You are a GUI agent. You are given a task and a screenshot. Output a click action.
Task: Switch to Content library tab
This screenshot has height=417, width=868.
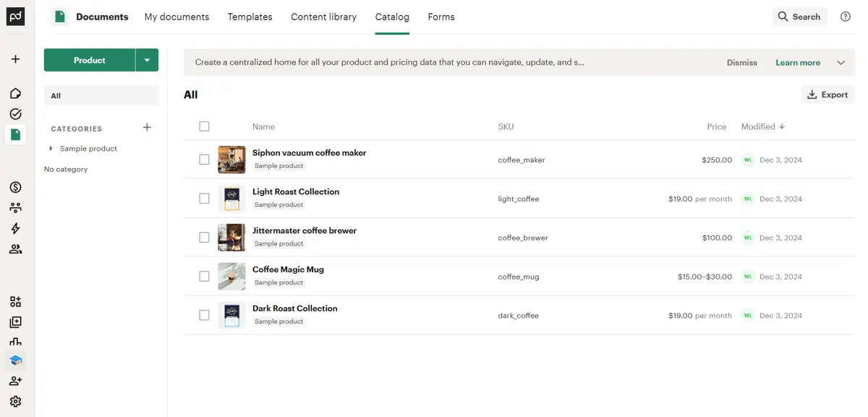point(323,17)
